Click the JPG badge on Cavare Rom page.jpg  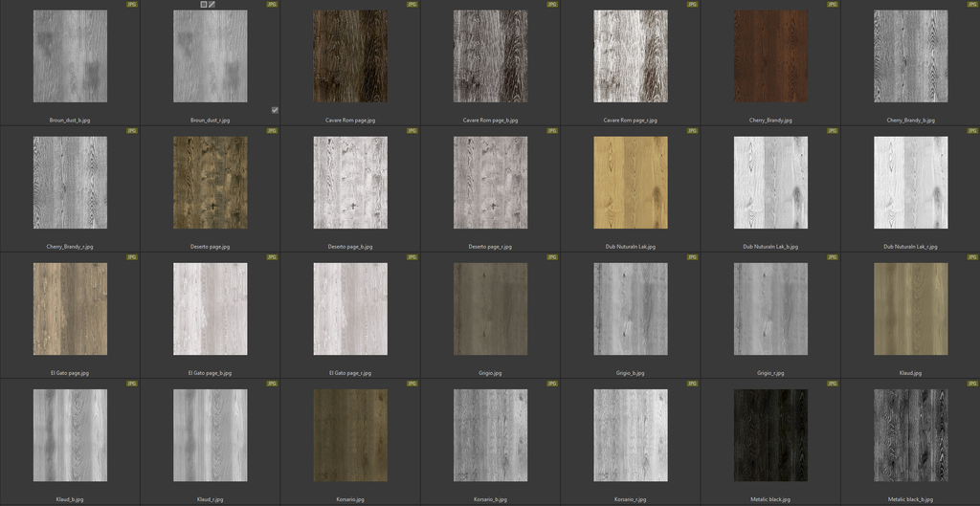[412, 5]
